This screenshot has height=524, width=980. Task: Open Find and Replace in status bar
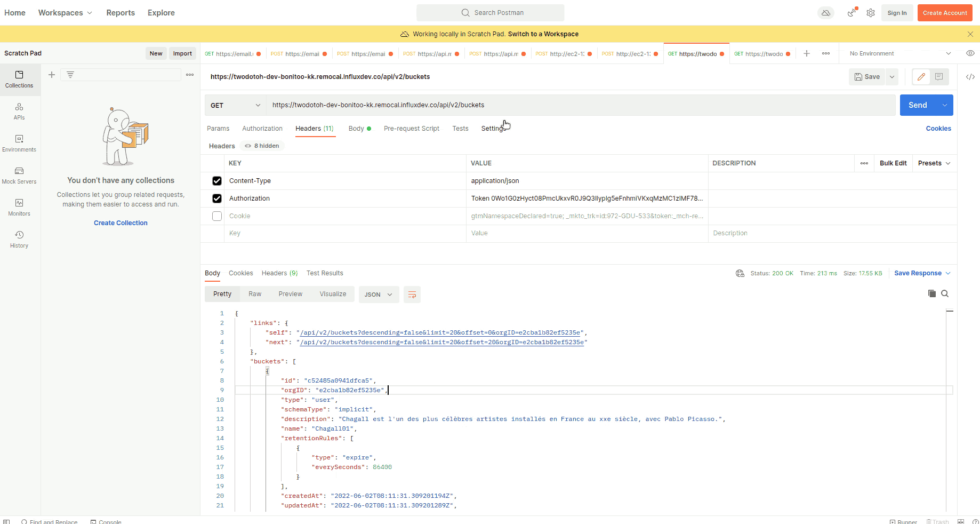tap(50, 521)
